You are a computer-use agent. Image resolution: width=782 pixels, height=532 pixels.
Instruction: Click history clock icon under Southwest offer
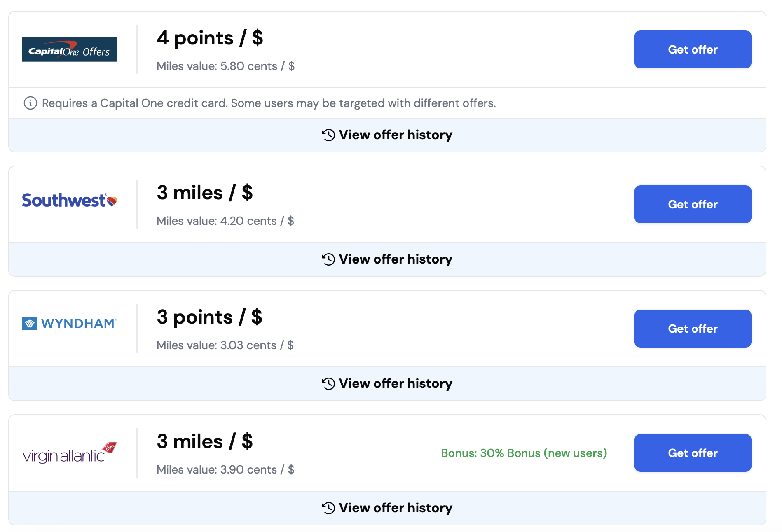click(328, 259)
